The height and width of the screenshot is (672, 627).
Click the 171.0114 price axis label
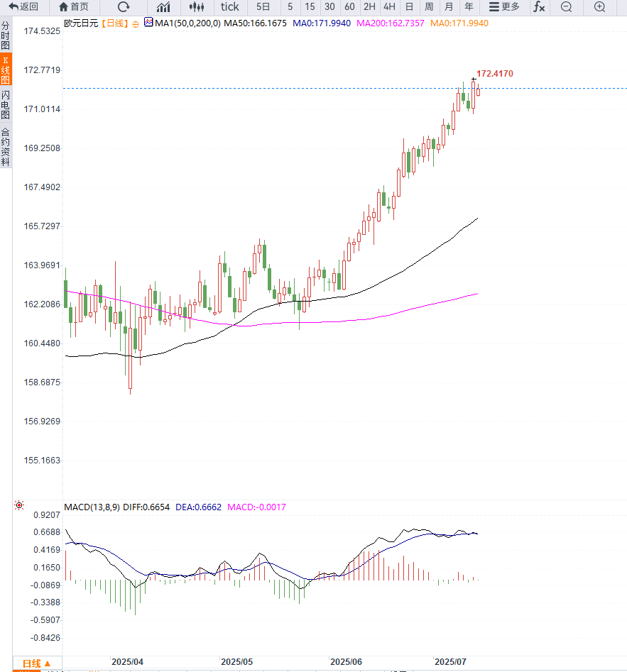[x=42, y=109]
